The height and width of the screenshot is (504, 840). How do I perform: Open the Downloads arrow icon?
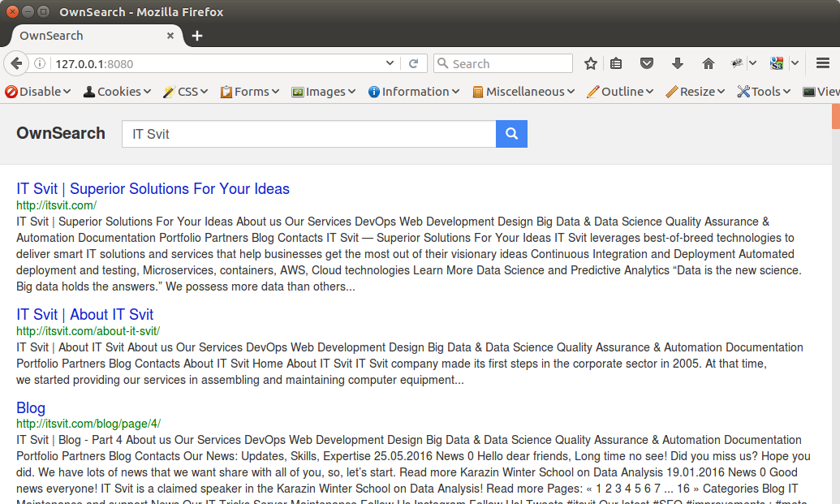[x=678, y=63]
